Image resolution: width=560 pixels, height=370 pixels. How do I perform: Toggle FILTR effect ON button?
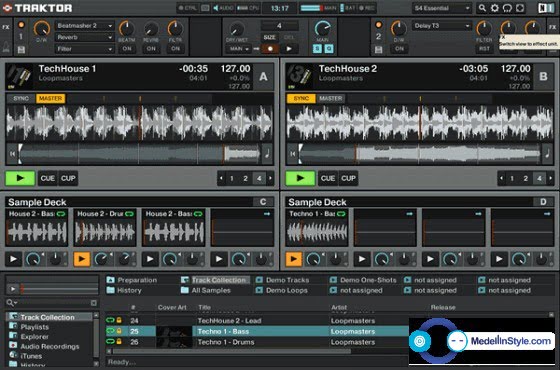[x=175, y=49]
